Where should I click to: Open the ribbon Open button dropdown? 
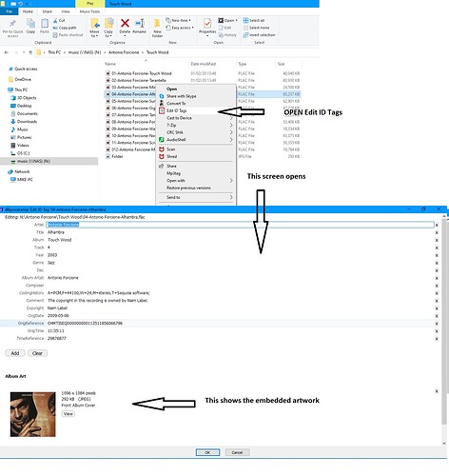(x=236, y=20)
